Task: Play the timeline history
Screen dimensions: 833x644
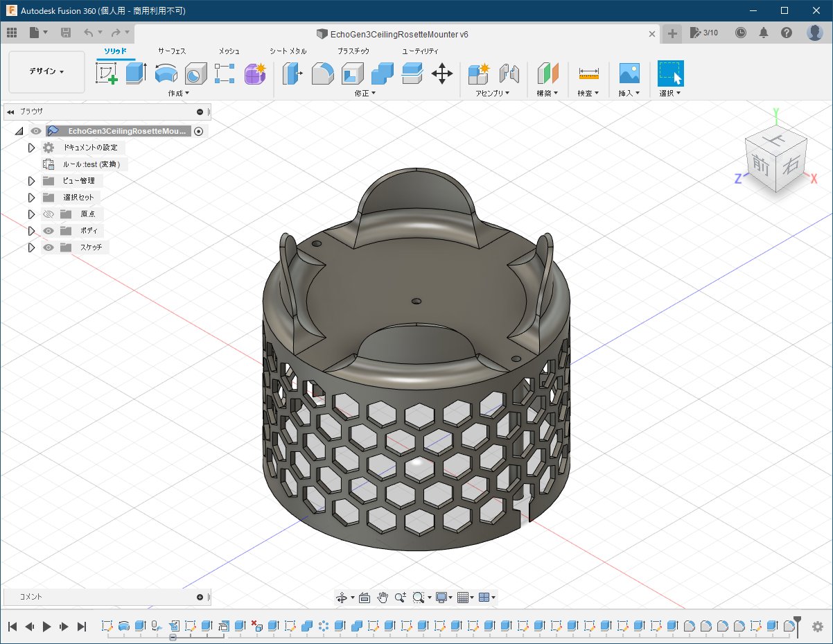Action: click(x=47, y=627)
